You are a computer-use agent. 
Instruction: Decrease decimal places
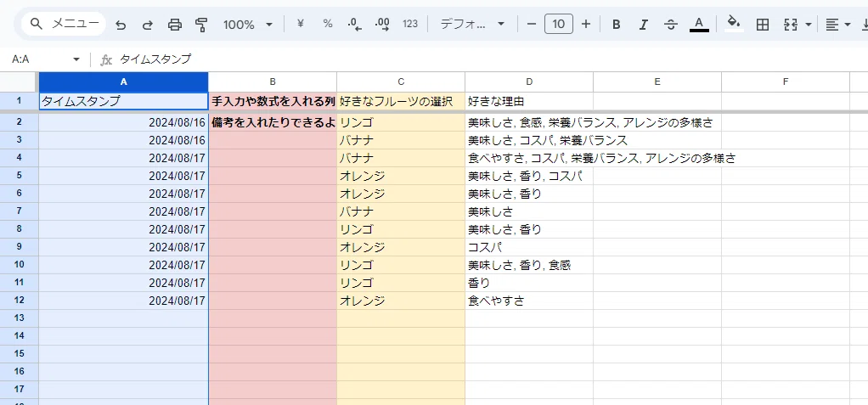[354, 24]
